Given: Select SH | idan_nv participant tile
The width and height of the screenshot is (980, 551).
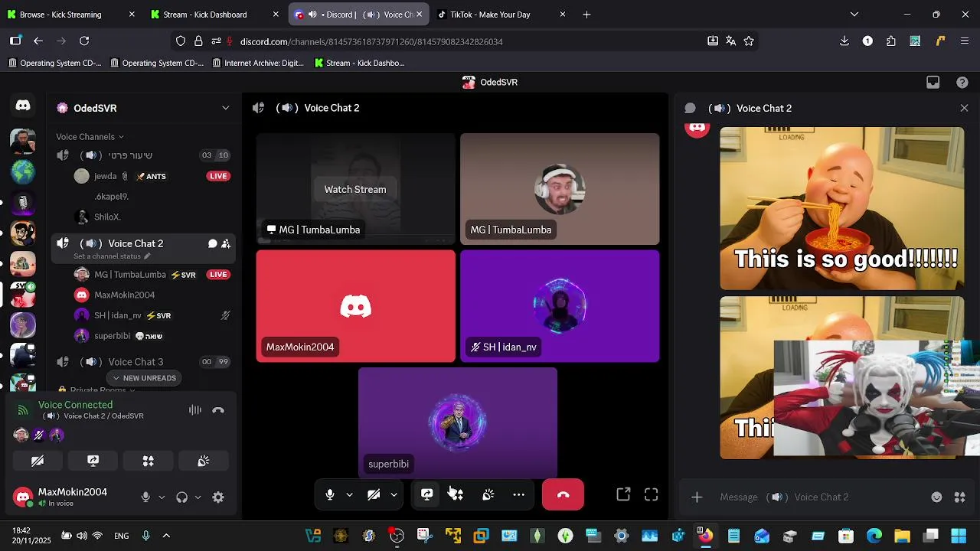Looking at the screenshot, I should (560, 306).
